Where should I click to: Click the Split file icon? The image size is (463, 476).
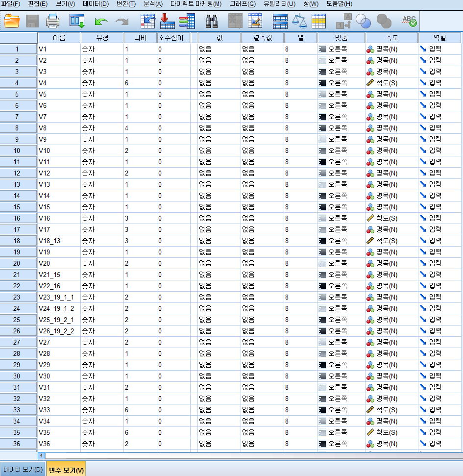pyautogui.click(x=280, y=21)
